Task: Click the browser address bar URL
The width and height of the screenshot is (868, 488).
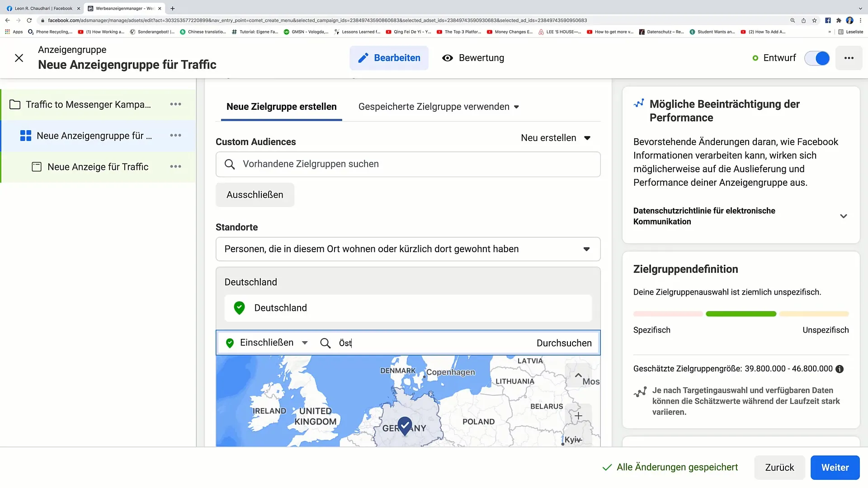Action: point(317,20)
